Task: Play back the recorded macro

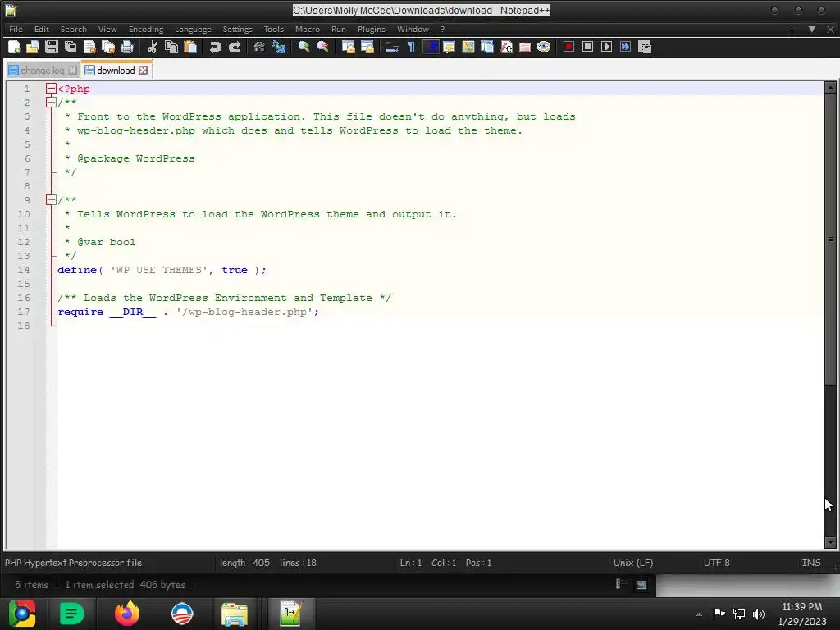Action: [606, 47]
